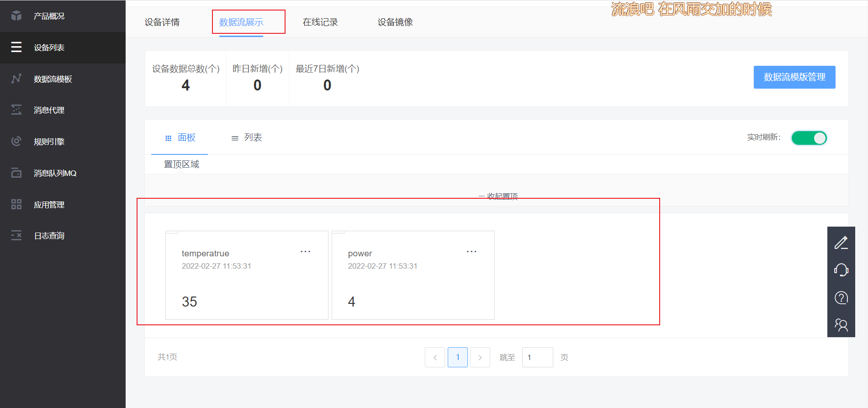Screen dimensions: 868x408
Task: Switch to the 在线记录 tab
Action: [320, 22]
